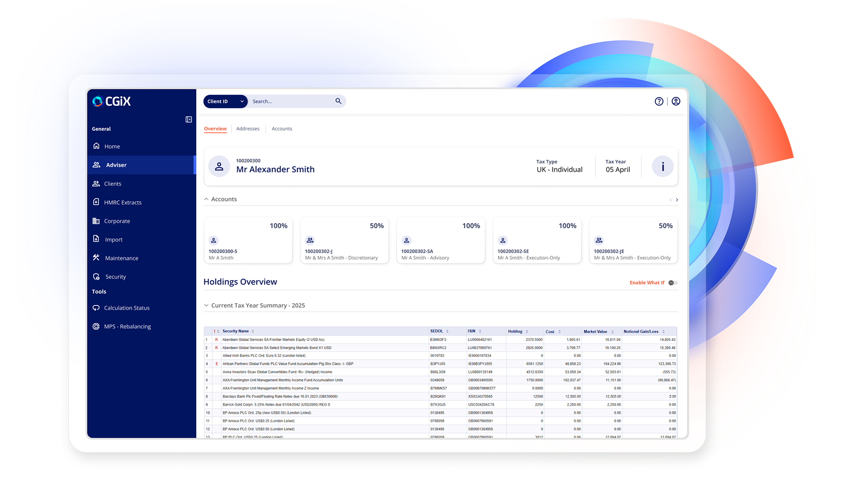Open the help question mark icon
Viewport: 868px width, 488px height.
click(x=659, y=101)
